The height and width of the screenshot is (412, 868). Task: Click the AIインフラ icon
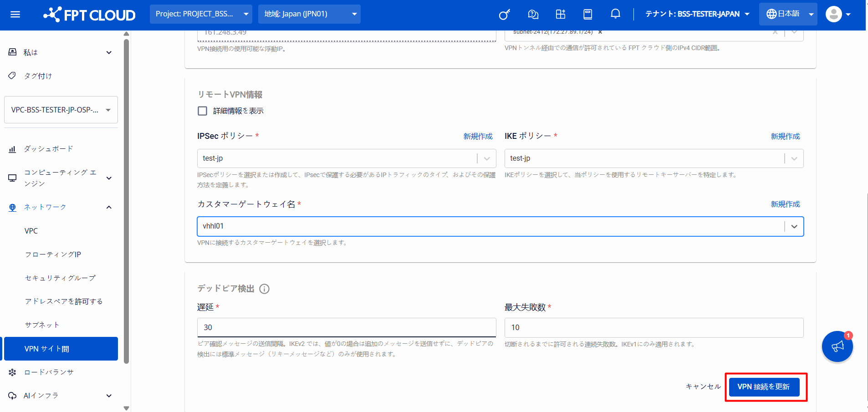[x=12, y=396]
